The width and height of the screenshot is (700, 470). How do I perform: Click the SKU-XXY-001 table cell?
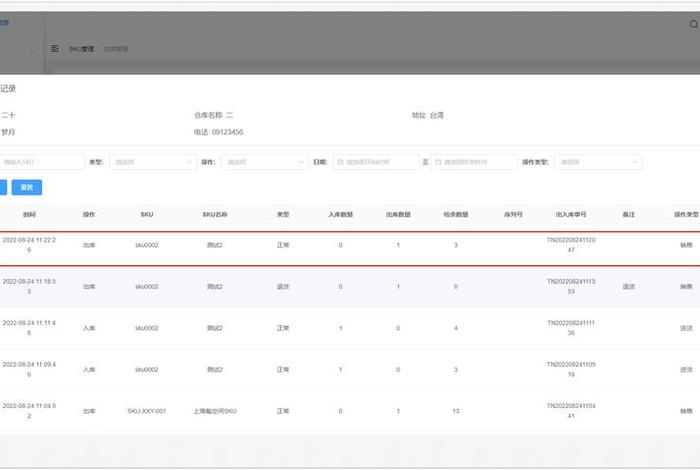pos(146,411)
